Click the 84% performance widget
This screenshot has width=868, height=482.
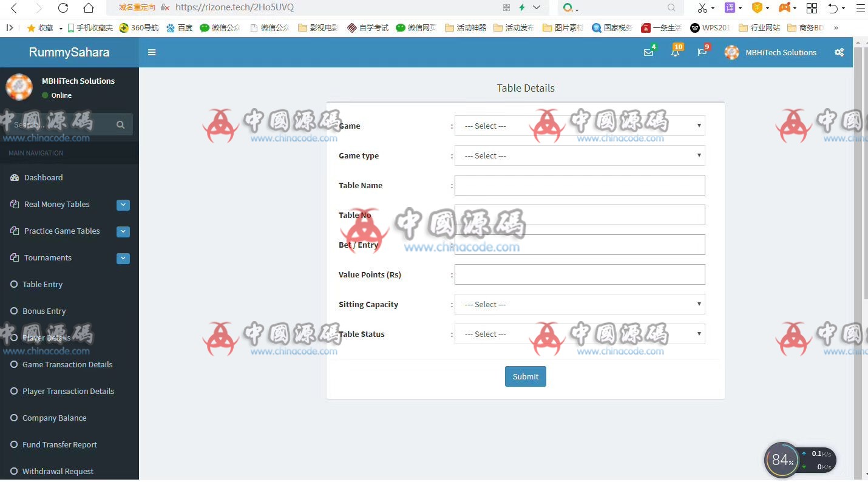click(782, 460)
